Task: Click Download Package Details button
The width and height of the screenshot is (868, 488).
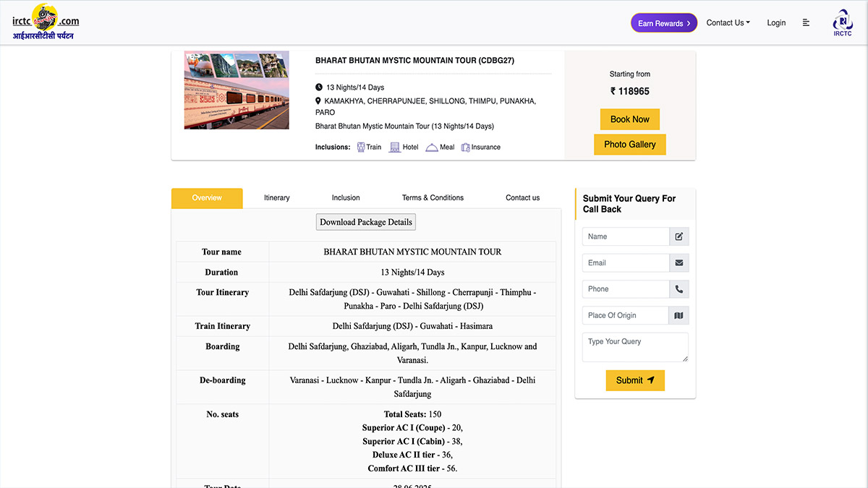Action: 366,222
